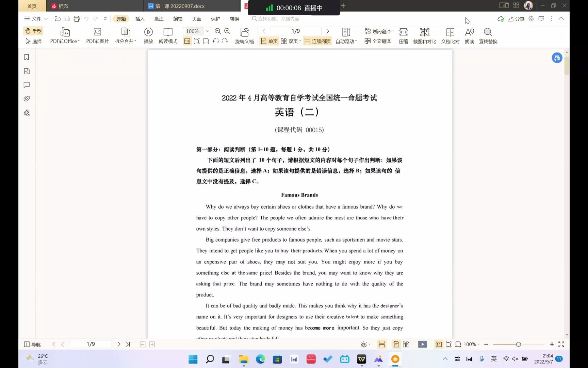588x368 pixels.
Task: Click the 1/9 page number field in the toolbar
Action: pos(296,31)
